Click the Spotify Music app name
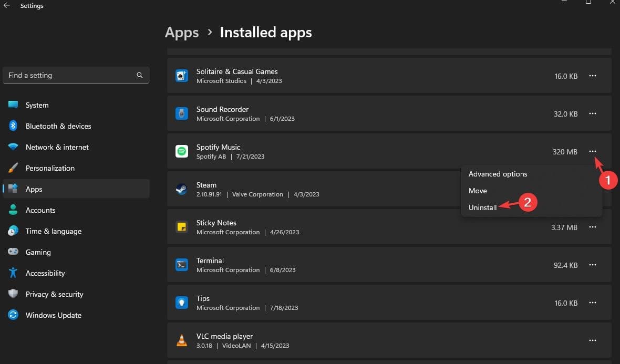The image size is (620, 364). click(218, 147)
